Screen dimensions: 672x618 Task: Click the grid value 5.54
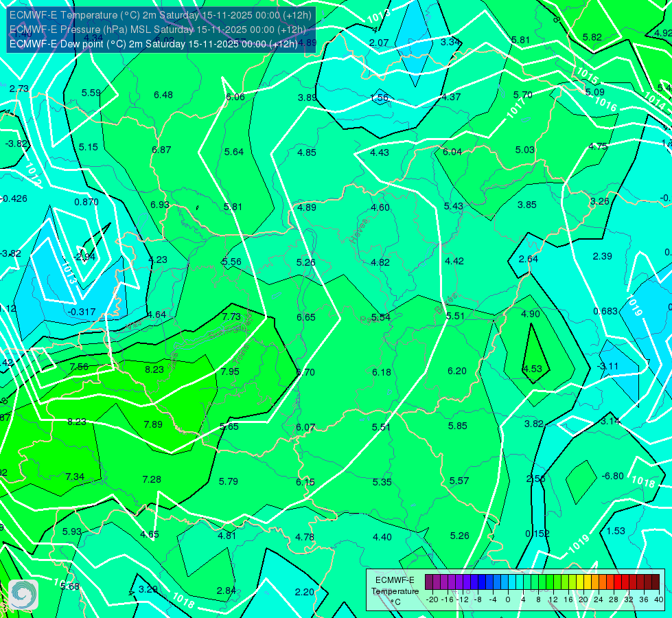click(x=380, y=317)
